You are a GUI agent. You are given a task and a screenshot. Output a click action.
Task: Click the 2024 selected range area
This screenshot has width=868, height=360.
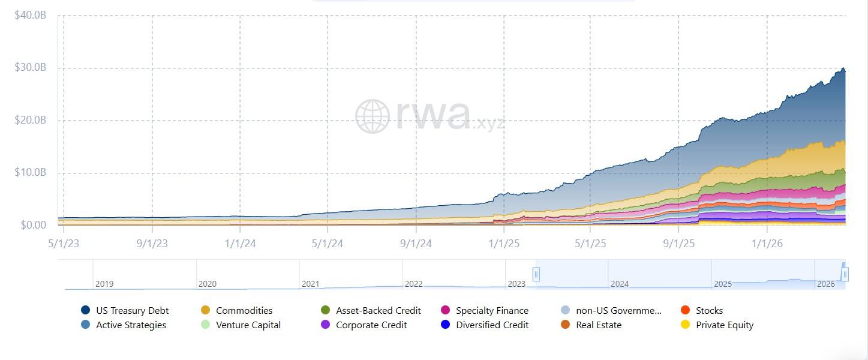[x=620, y=284]
